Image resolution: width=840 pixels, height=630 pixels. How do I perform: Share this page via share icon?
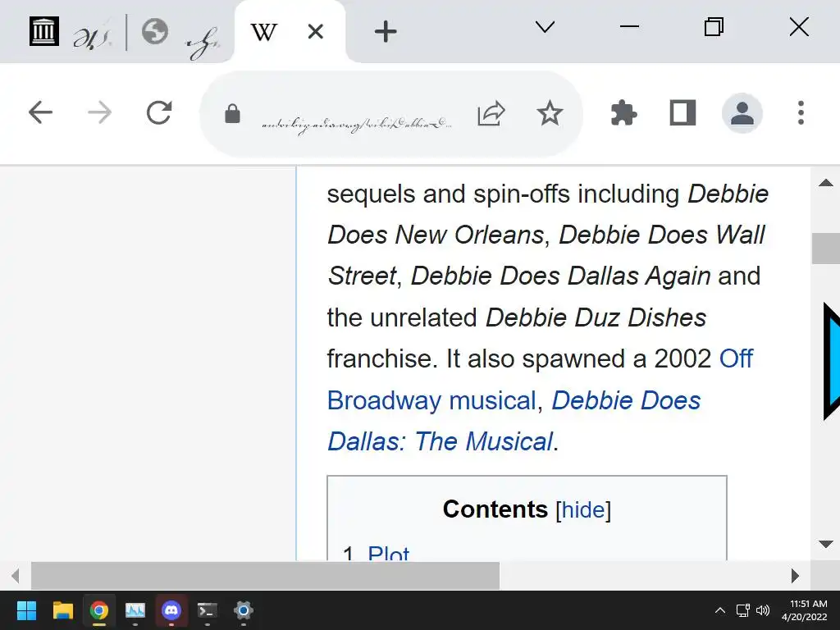pos(491,113)
